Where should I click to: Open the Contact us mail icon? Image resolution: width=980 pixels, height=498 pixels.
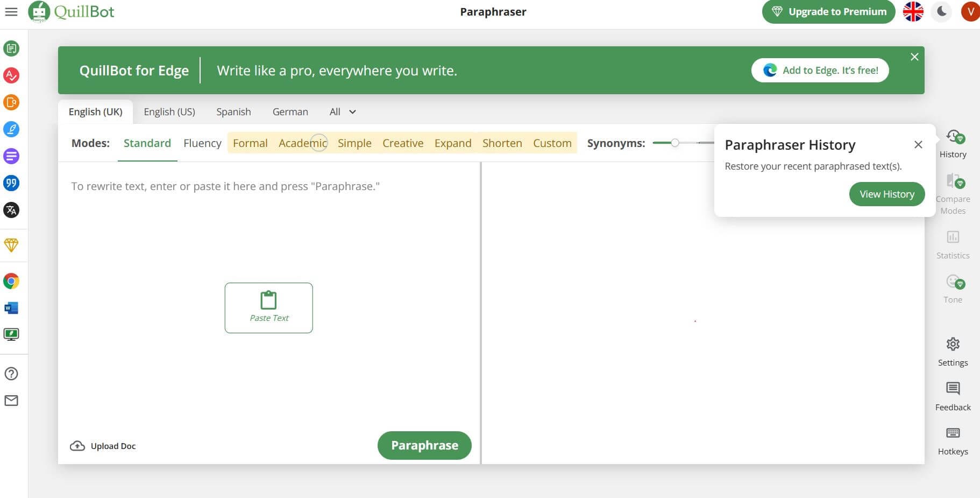11,401
